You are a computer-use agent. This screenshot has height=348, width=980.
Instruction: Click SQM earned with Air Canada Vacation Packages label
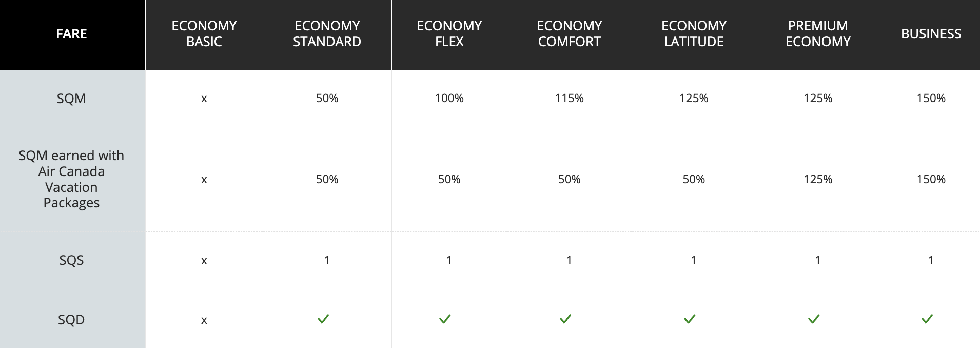pyautogui.click(x=71, y=179)
